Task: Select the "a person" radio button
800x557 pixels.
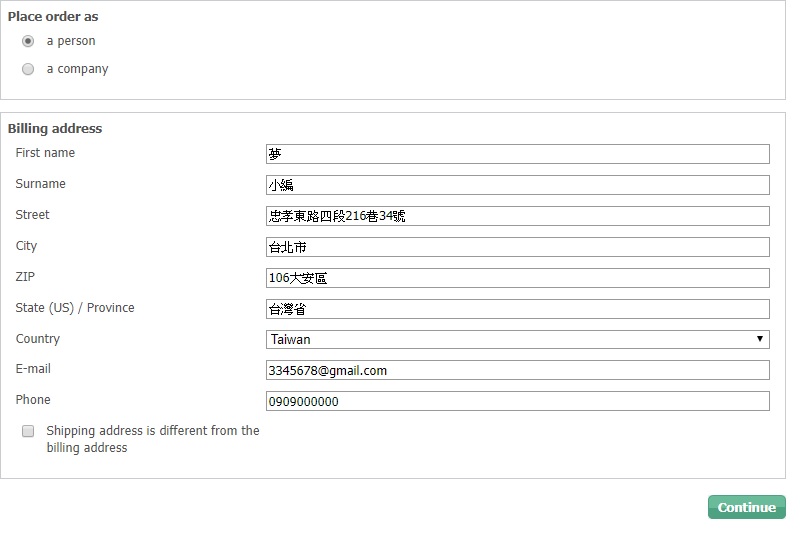Action: click(x=28, y=41)
